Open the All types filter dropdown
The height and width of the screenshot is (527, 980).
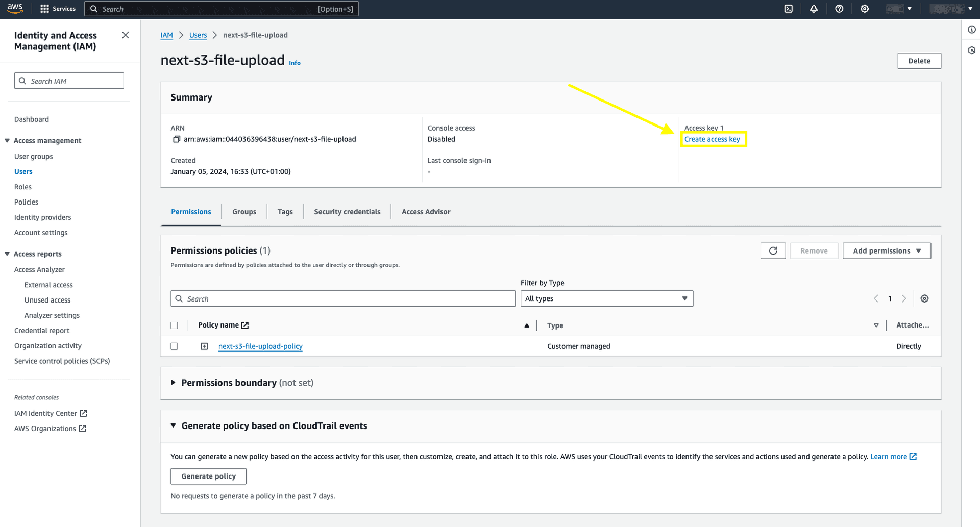click(x=606, y=298)
